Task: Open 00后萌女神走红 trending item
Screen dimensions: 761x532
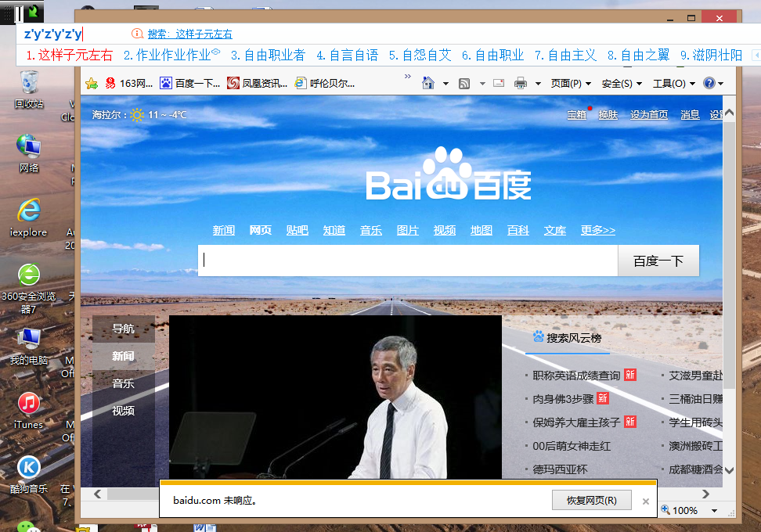Action: tap(572, 446)
